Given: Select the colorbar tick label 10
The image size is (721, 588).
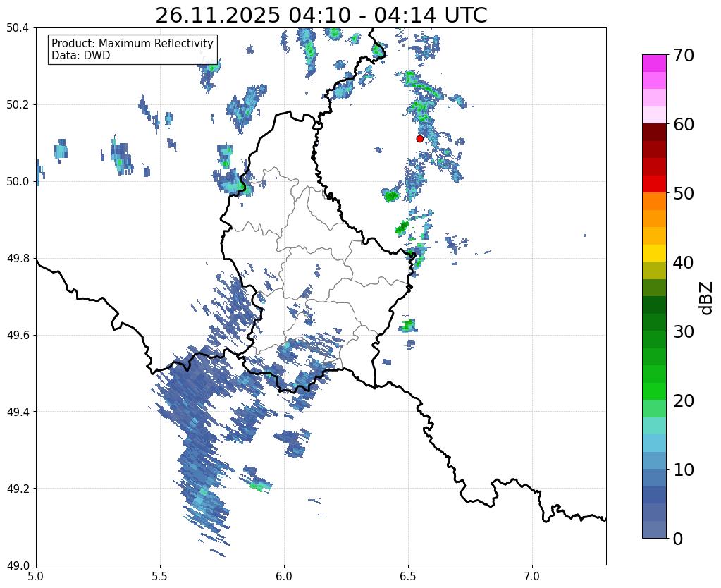Looking at the screenshot, I should click(683, 470).
